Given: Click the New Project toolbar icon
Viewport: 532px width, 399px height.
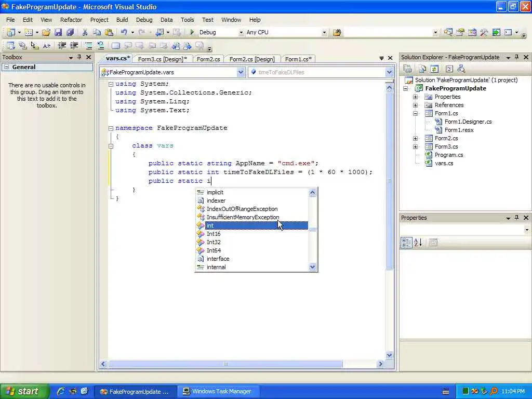Looking at the screenshot, I should coord(11,32).
